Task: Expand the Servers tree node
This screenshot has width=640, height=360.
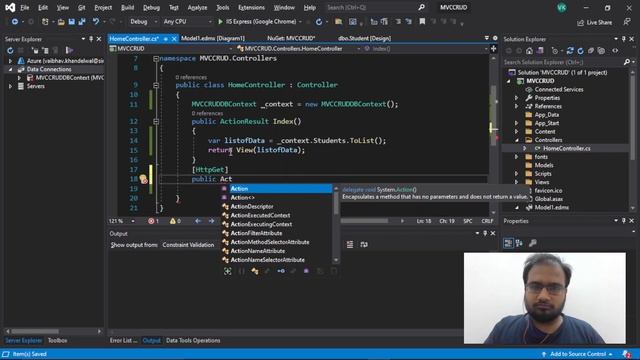Action: coord(10,87)
